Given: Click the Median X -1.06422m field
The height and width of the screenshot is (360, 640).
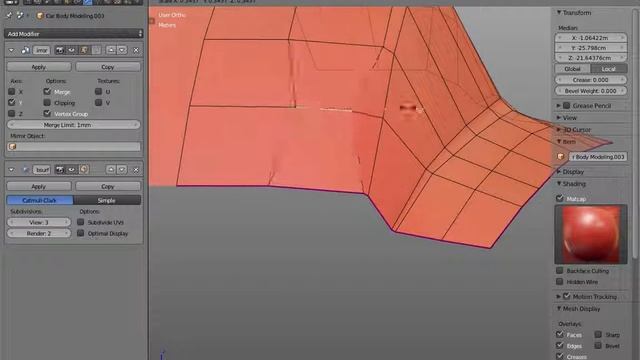Looking at the screenshot, I should click(x=591, y=38).
